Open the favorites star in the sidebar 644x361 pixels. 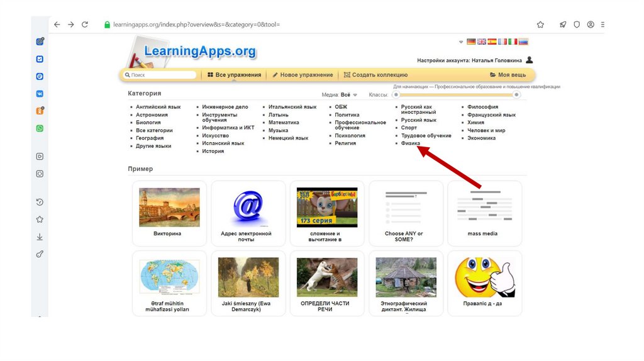click(40, 219)
